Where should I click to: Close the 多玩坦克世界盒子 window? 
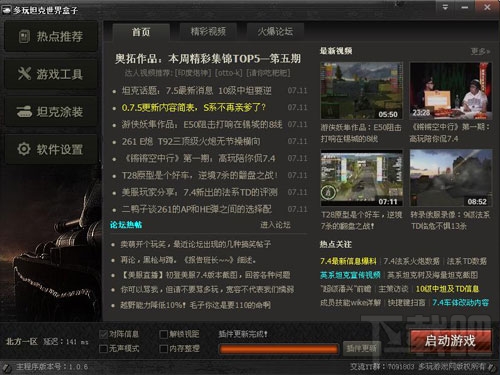click(x=487, y=7)
